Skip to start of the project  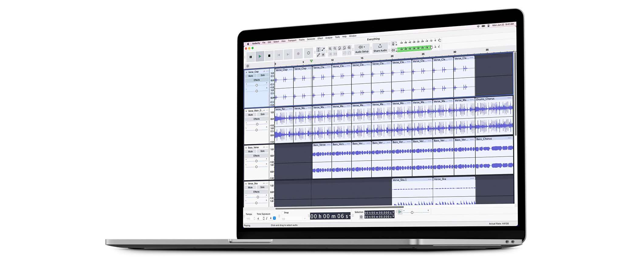point(279,55)
